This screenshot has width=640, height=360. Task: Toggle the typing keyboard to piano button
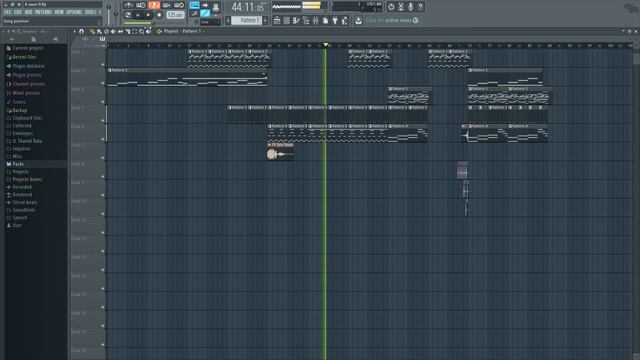pos(195,5)
